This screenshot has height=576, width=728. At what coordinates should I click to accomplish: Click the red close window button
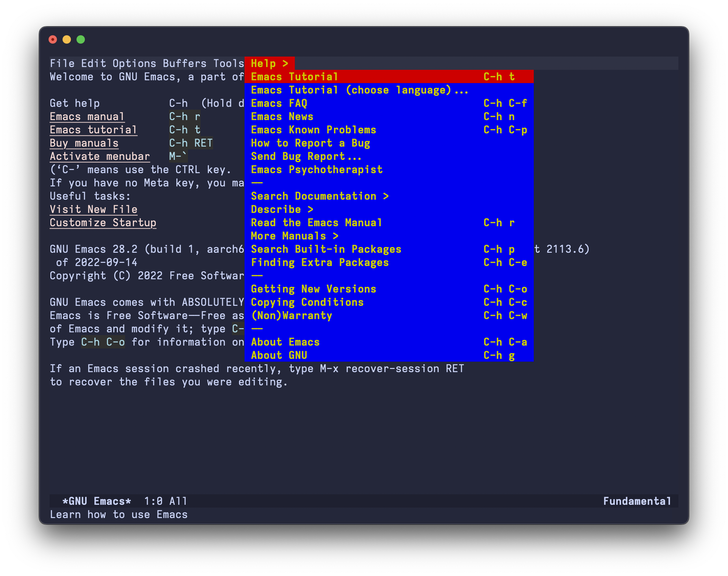point(53,39)
